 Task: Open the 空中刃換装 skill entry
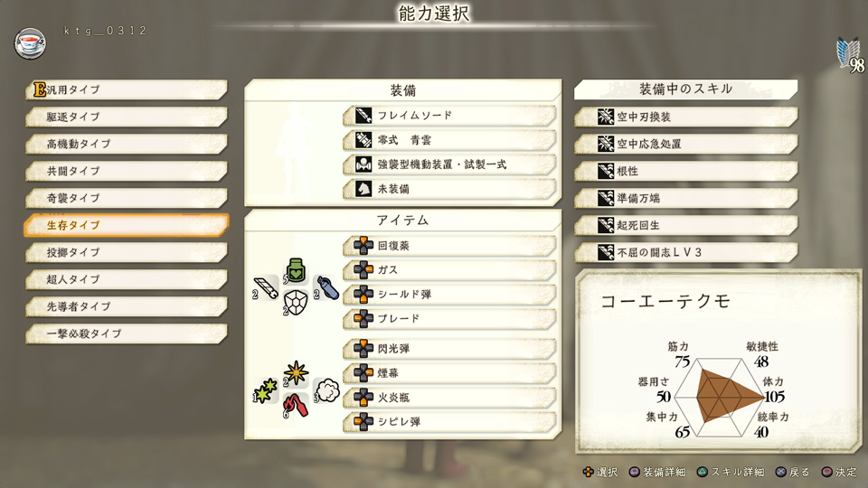(686, 117)
